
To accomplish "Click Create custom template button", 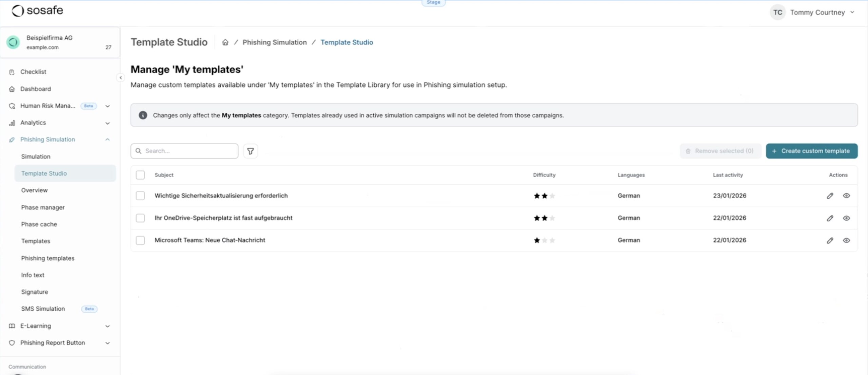I will point(811,151).
